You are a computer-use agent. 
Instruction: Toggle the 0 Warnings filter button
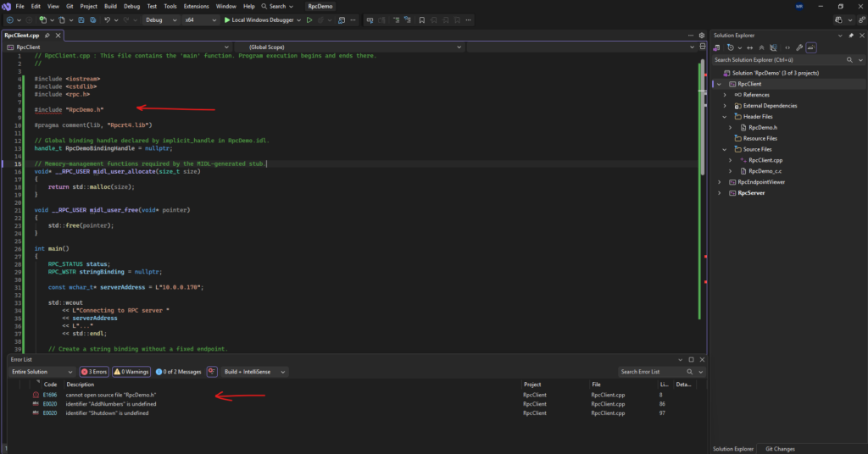[x=131, y=372]
